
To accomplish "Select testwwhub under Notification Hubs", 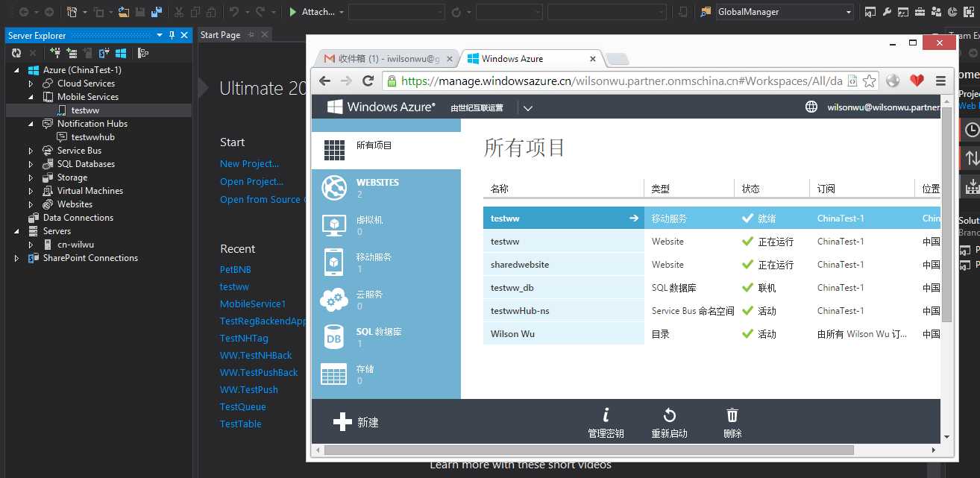I will (x=92, y=137).
